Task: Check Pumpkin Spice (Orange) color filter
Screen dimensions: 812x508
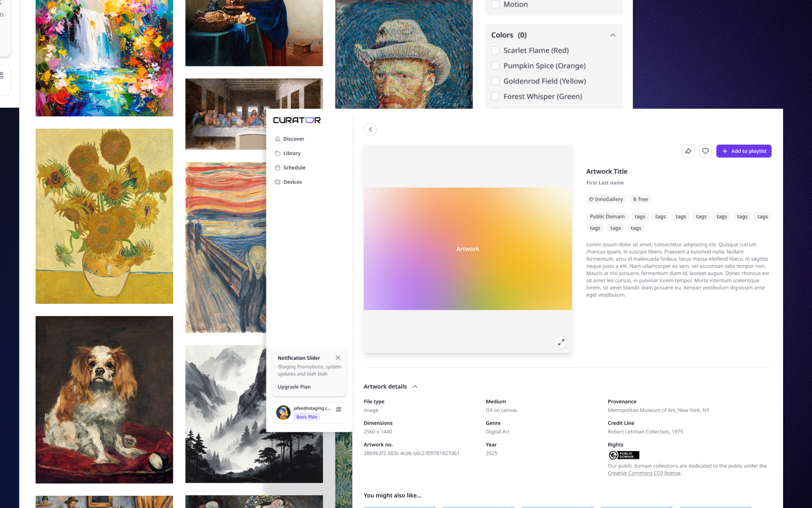Action: 495,66
